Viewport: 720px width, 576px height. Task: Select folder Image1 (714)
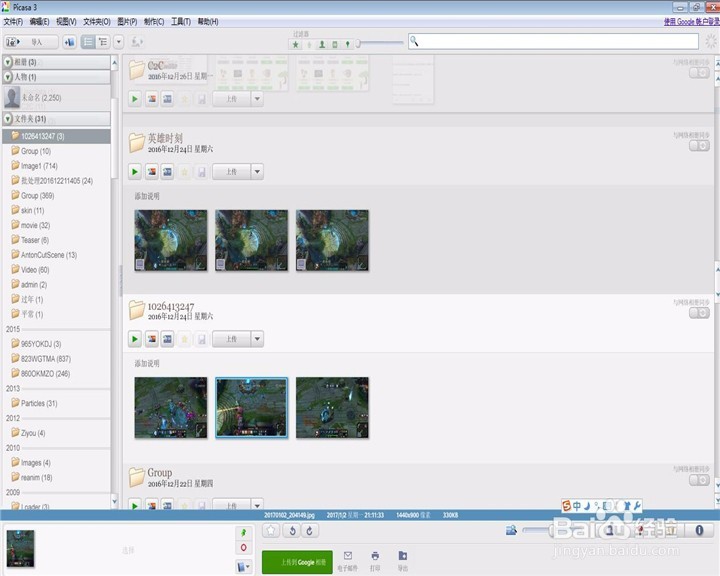(x=39, y=166)
